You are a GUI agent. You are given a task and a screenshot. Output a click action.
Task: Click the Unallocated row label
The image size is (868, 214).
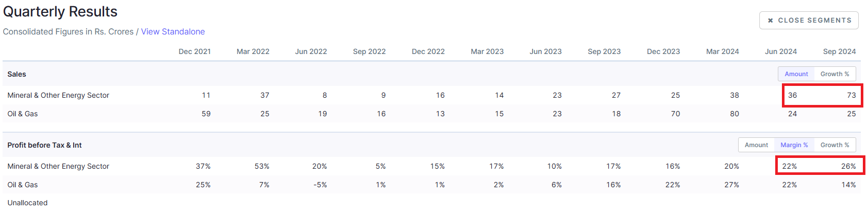tap(27, 203)
